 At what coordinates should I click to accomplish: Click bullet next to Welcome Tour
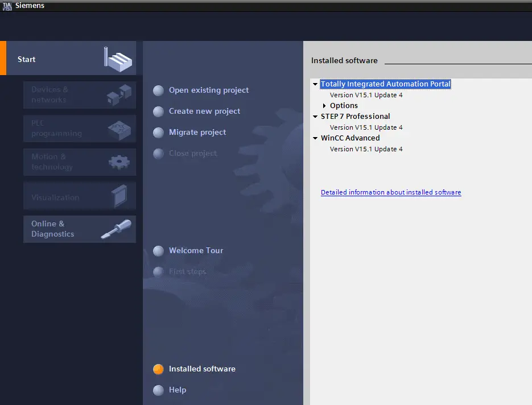tap(158, 251)
